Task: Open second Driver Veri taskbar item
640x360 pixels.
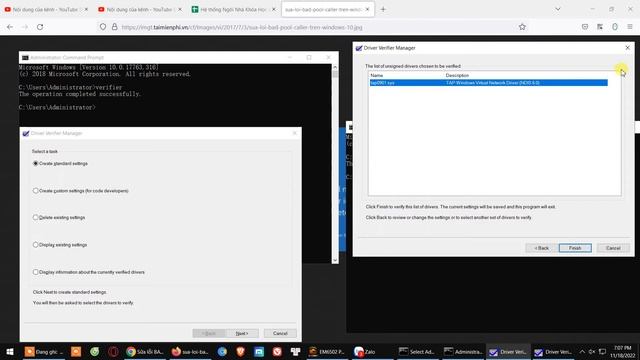Action: tap(553, 351)
